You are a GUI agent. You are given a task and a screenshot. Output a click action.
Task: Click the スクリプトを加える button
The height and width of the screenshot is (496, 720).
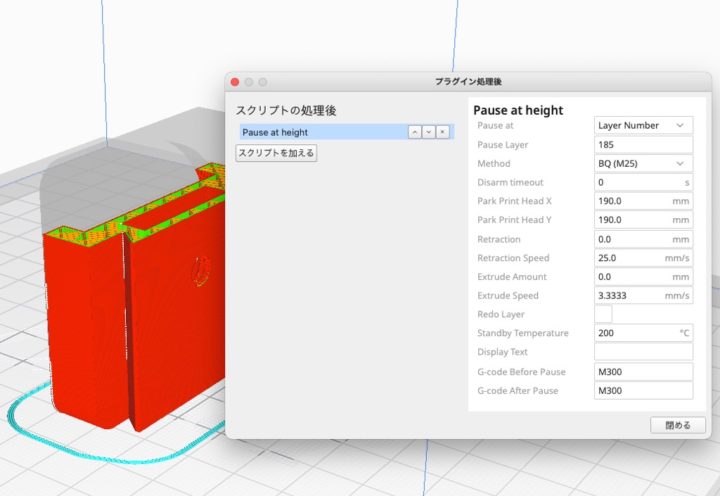[x=276, y=153]
